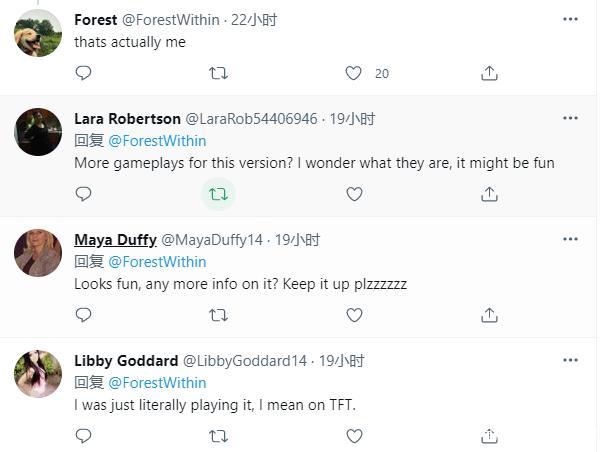Open @ForestWithin mention in Lara's reply

point(157,141)
